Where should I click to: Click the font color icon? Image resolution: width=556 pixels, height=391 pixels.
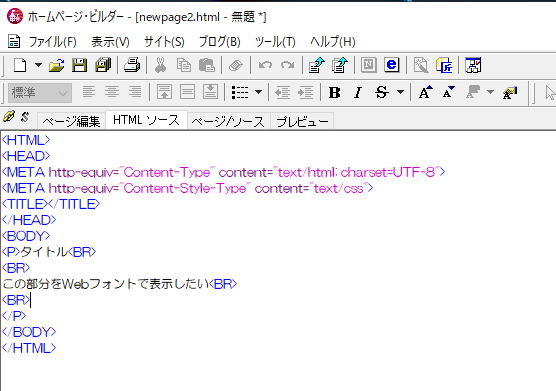[x=473, y=92]
